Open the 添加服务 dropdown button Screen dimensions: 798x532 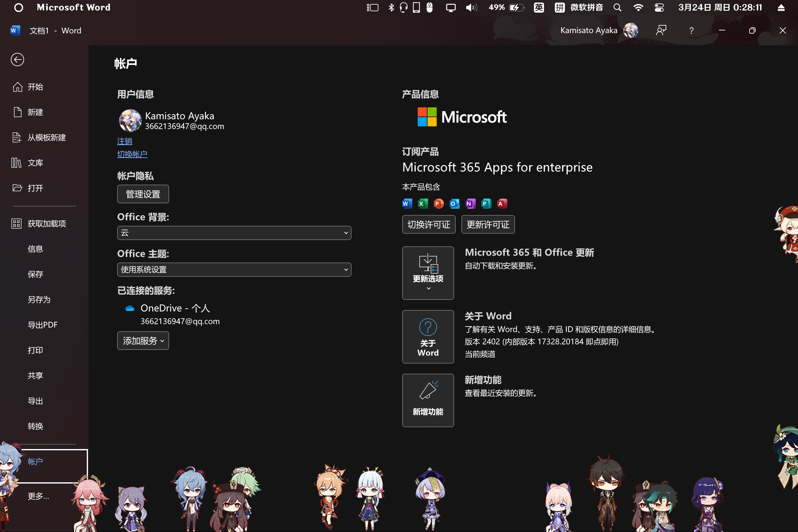click(x=143, y=341)
